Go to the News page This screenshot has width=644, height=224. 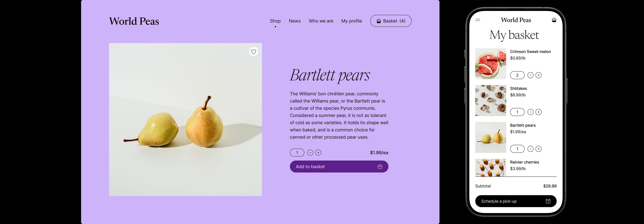click(x=295, y=21)
